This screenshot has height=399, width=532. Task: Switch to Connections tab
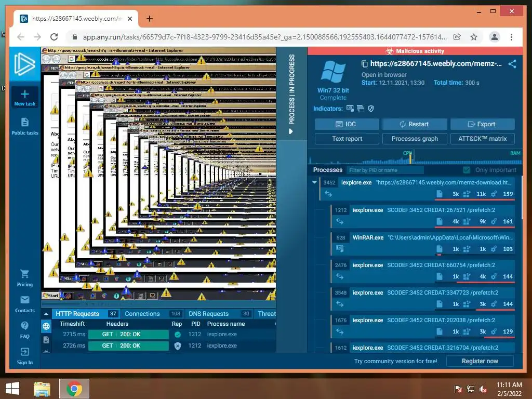click(152, 314)
